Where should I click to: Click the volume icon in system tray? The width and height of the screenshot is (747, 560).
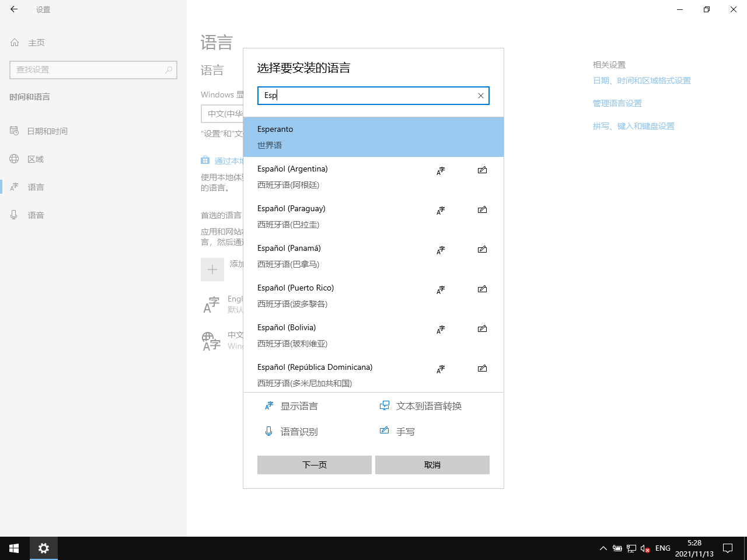(645, 548)
